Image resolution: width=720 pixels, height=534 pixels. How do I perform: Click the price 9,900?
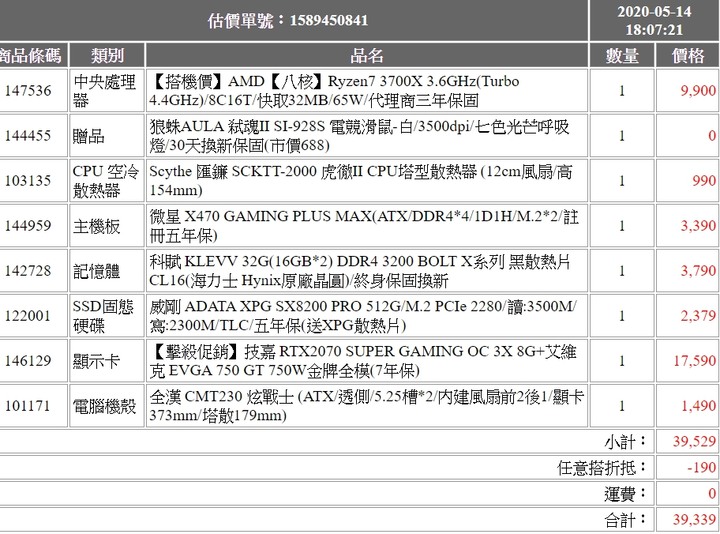(x=698, y=90)
